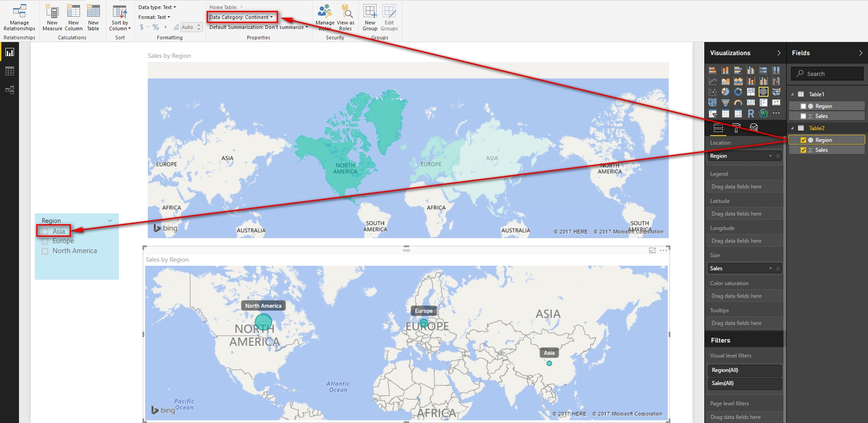Tick the Table1 Sales field checkbox
The image size is (868, 423).
[x=803, y=116]
